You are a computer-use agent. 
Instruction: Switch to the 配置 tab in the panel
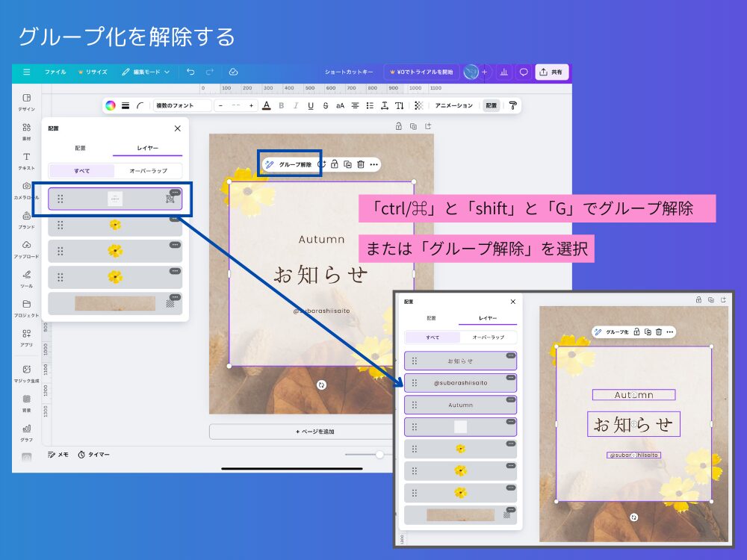[x=81, y=148]
